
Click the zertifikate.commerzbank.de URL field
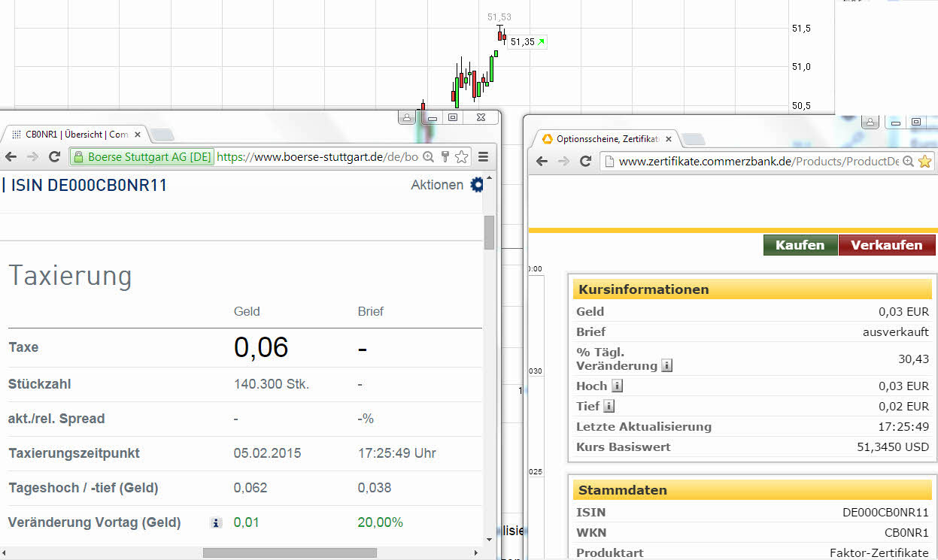[x=759, y=162]
